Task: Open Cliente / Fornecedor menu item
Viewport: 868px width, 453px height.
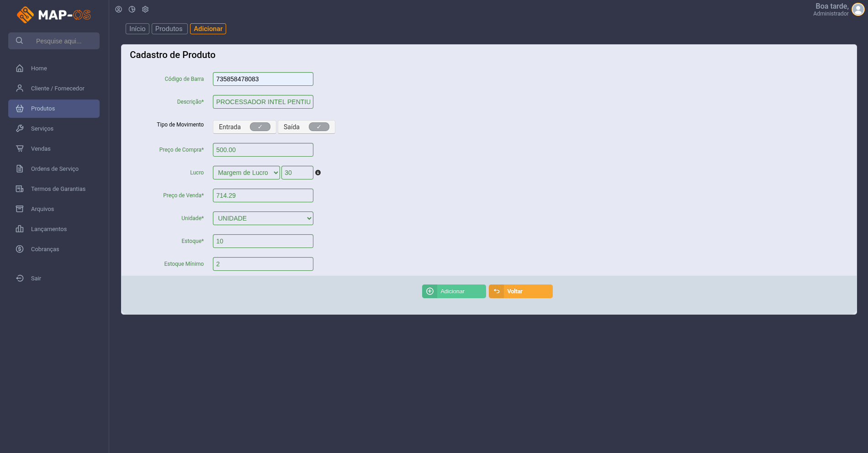Action: 54,89
